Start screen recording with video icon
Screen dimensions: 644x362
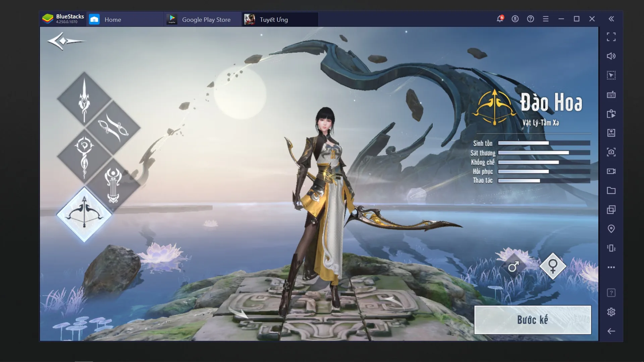tap(611, 171)
